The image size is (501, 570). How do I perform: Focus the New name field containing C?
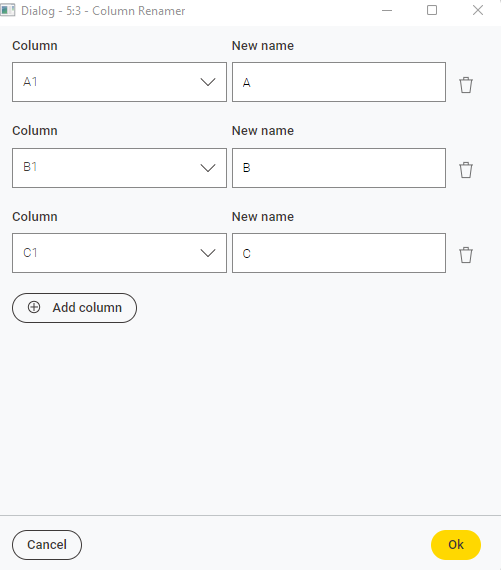(x=339, y=253)
